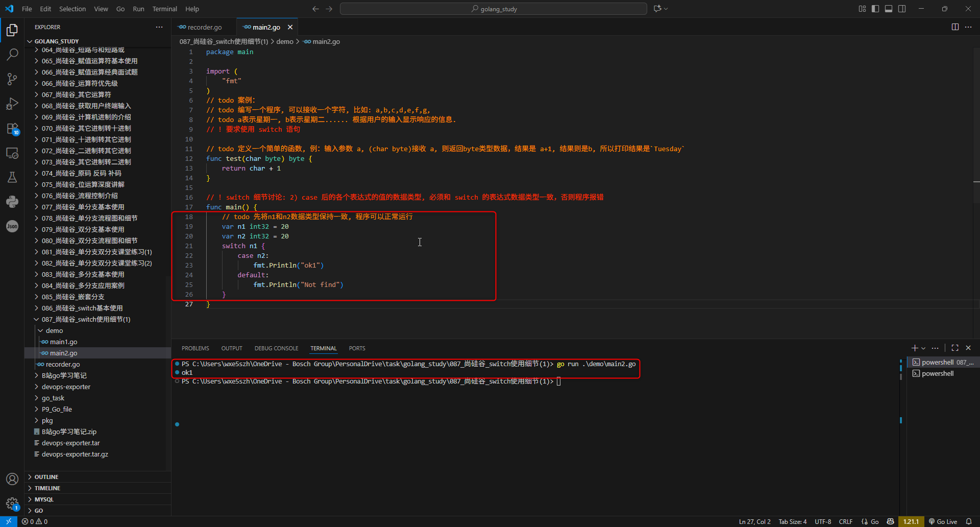Click Ln 27, Col 2 cursor position

click(755, 521)
